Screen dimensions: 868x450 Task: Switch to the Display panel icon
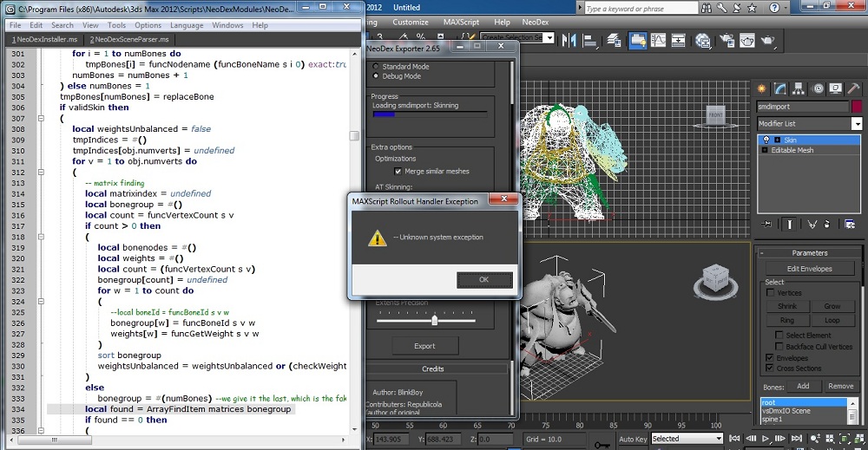point(836,88)
